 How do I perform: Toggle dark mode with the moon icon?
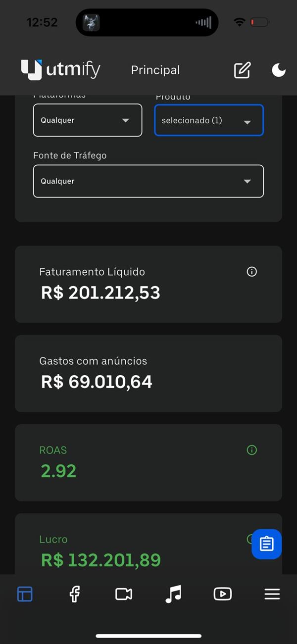[x=279, y=70]
